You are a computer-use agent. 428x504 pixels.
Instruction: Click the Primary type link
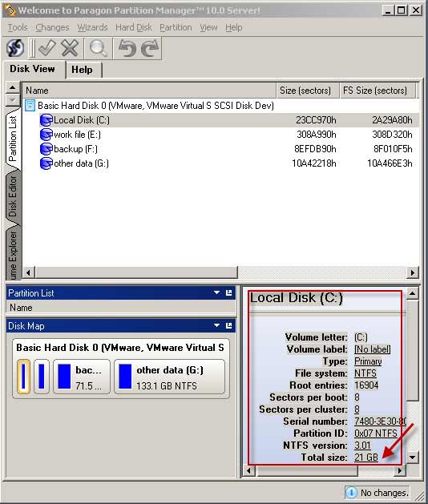click(x=368, y=361)
